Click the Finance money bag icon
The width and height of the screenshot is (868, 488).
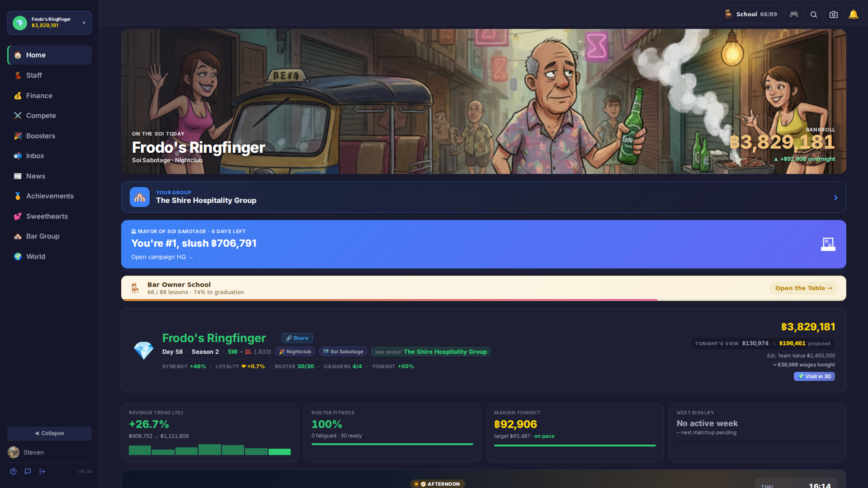click(18, 96)
